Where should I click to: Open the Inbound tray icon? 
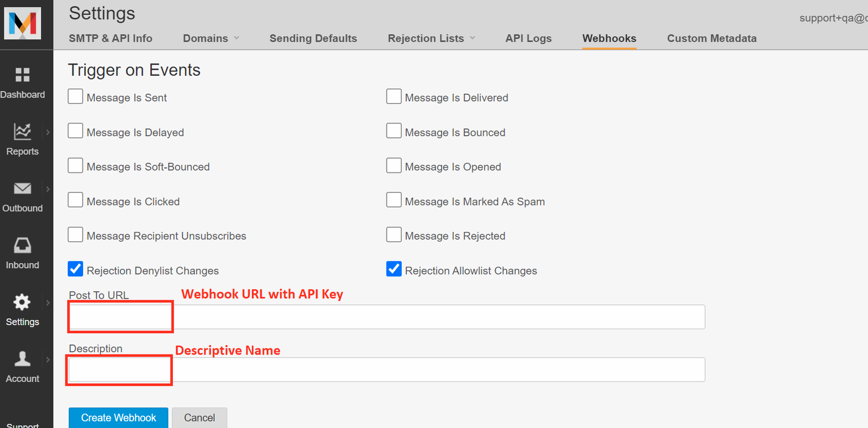[x=23, y=245]
